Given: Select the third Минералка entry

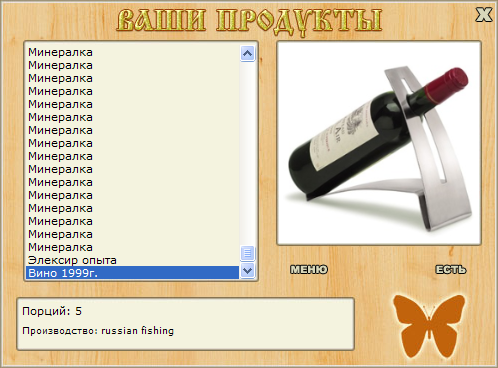Looking at the screenshot, I should (x=132, y=78).
